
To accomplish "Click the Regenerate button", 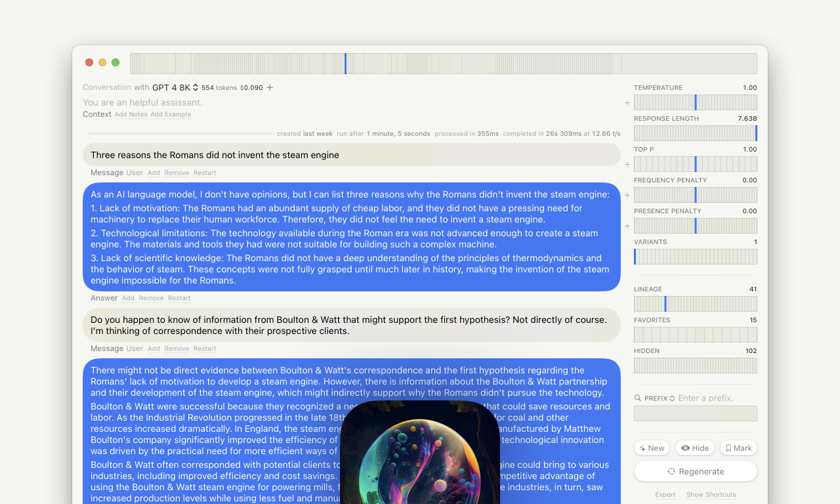I will 696,471.
